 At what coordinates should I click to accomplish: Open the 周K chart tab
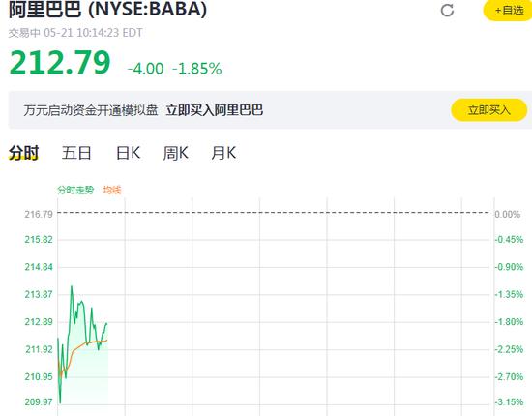click(x=176, y=152)
